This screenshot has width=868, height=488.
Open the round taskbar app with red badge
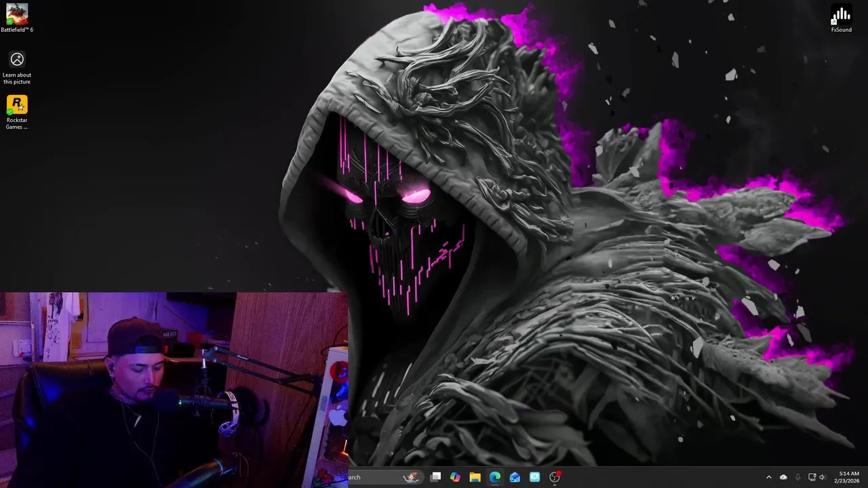pyautogui.click(x=555, y=477)
